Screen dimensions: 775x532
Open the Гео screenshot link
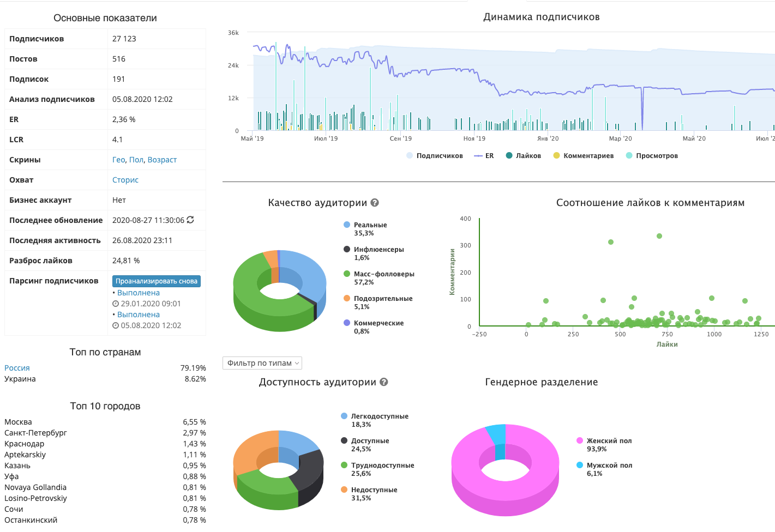(118, 160)
